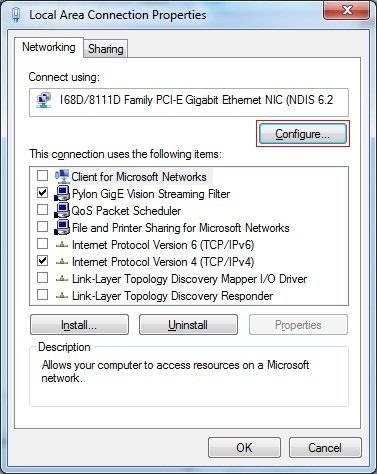Enable QoS Packet Scheduler checkbox
Viewport: 377px width, 474px height.
click(x=42, y=209)
